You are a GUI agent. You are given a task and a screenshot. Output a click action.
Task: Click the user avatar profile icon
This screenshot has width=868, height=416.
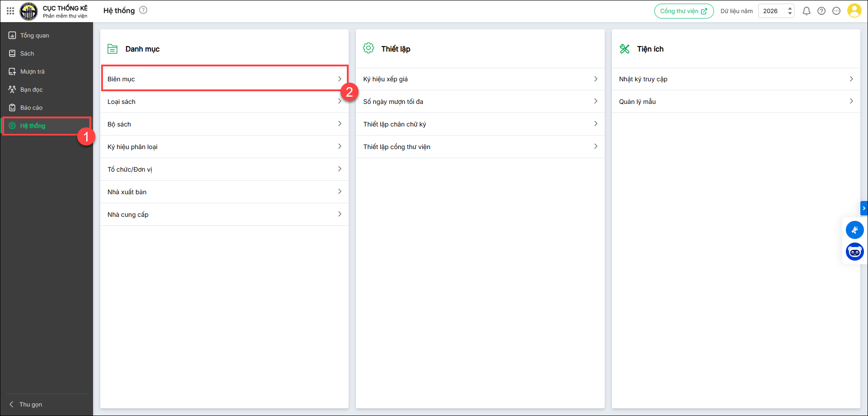click(854, 11)
